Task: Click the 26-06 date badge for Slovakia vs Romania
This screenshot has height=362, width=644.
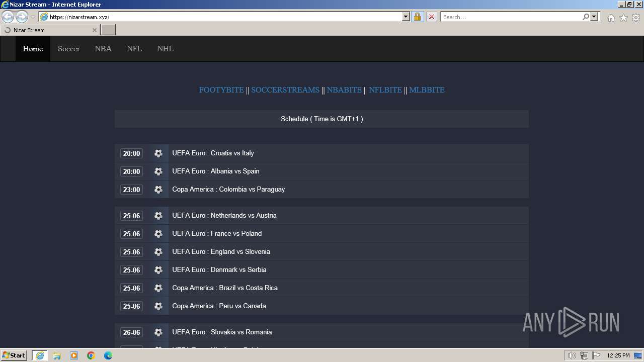Action: (x=131, y=332)
